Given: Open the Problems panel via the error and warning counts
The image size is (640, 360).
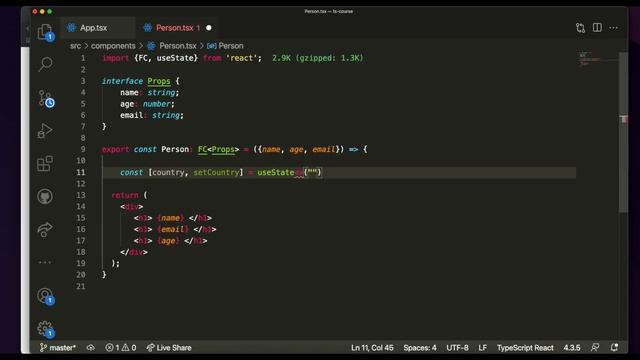Looking at the screenshot, I should coord(121,348).
